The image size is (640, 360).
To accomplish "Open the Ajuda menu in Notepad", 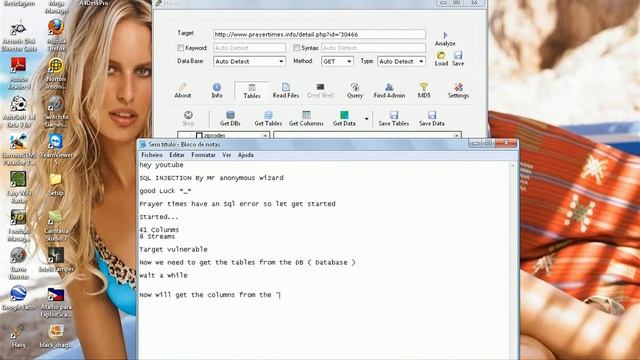I will coord(246,155).
